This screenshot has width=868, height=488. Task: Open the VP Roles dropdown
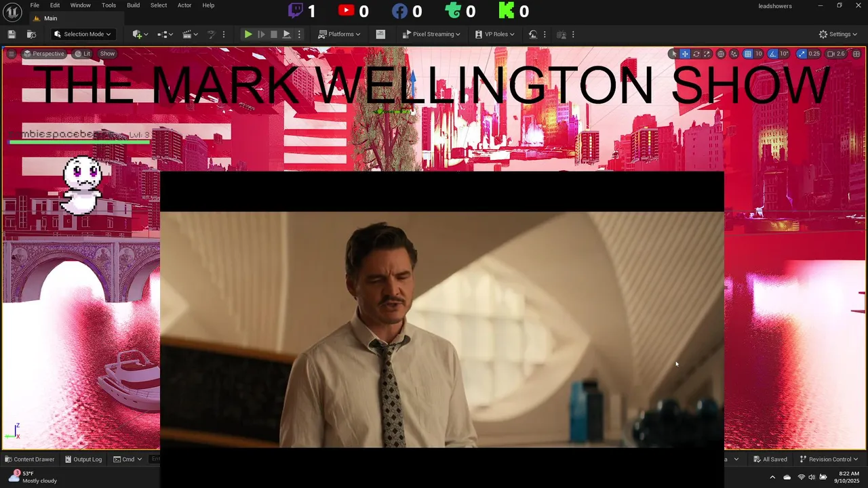pyautogui.click(x=494, y=35)
